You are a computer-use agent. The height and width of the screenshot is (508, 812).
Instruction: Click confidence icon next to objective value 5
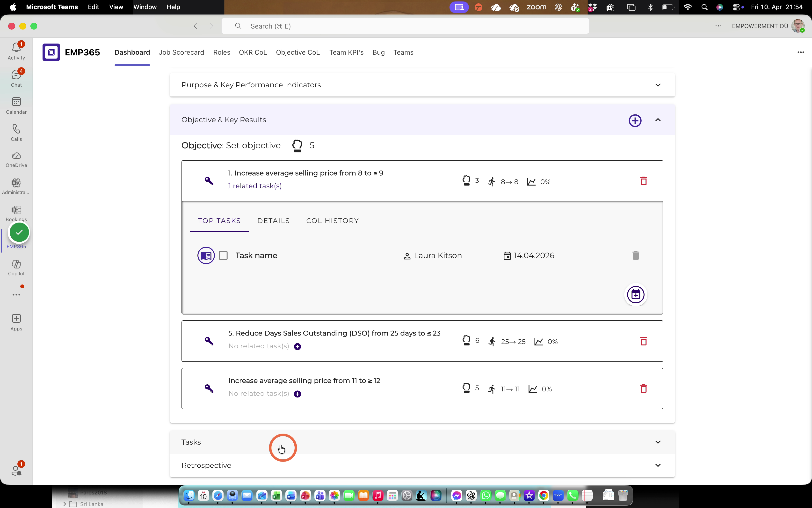click(297, 145)
